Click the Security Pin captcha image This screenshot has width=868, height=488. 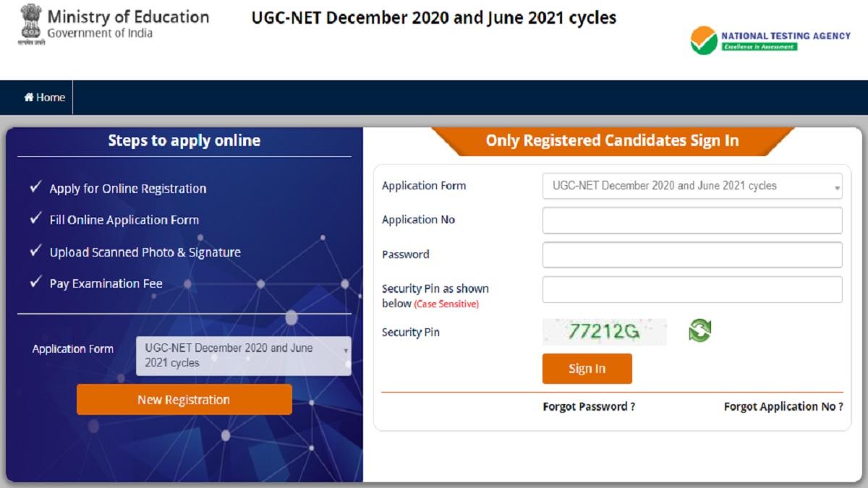[604, 331]
